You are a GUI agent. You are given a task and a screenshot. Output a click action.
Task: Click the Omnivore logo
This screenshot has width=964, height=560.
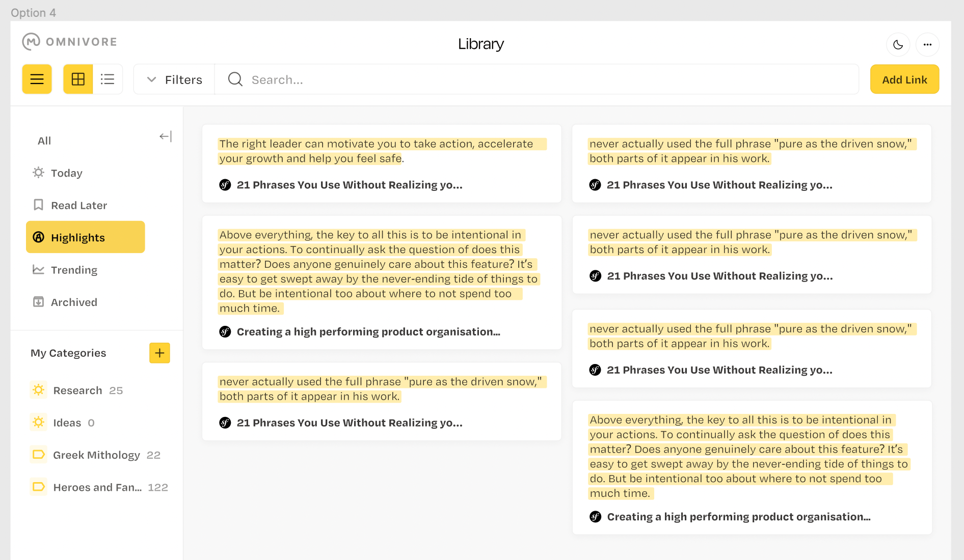coord(69,42)
